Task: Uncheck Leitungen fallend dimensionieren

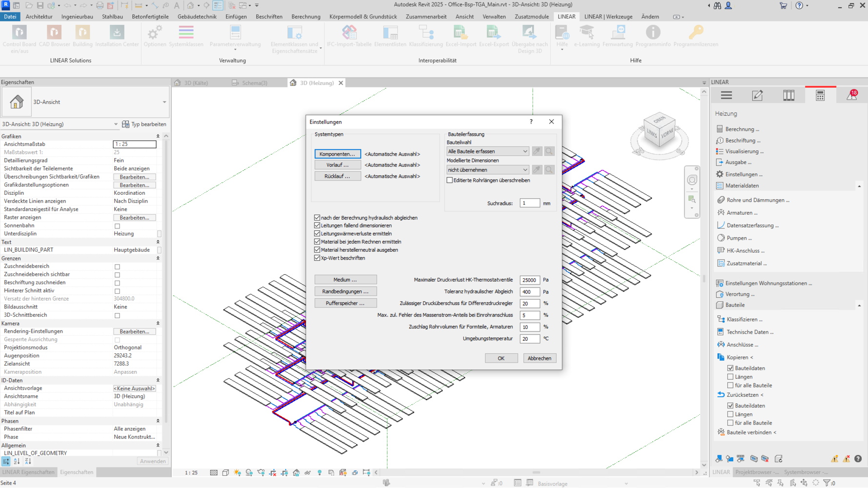Action: pyautogui.click(x=317, y=225)
